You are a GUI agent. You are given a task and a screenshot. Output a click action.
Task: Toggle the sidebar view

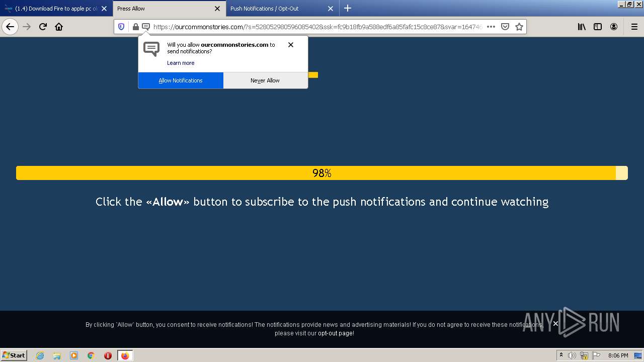tap(598, 27)
